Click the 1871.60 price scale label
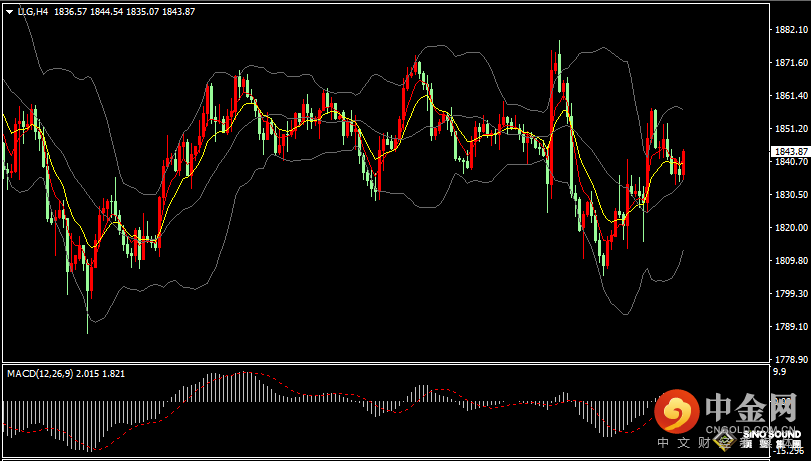Image resolution: width=811 pixels, height=461 pixels. (x=792, y=63)
